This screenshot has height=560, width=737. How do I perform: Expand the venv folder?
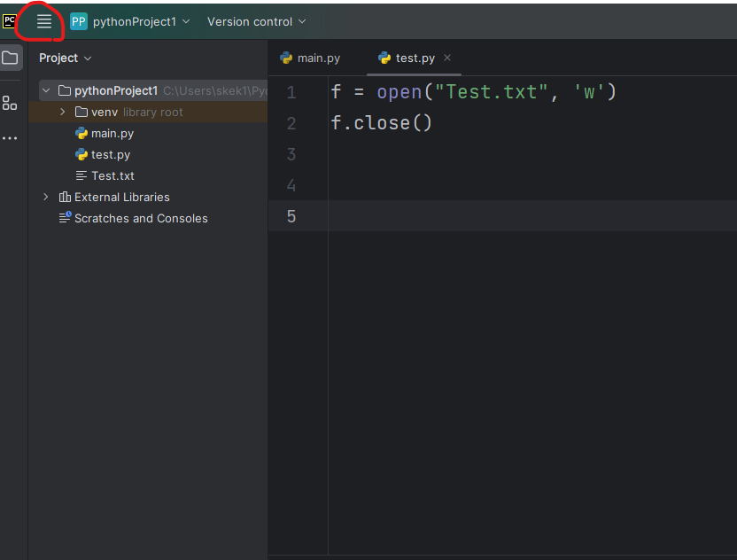coord(63,112)
